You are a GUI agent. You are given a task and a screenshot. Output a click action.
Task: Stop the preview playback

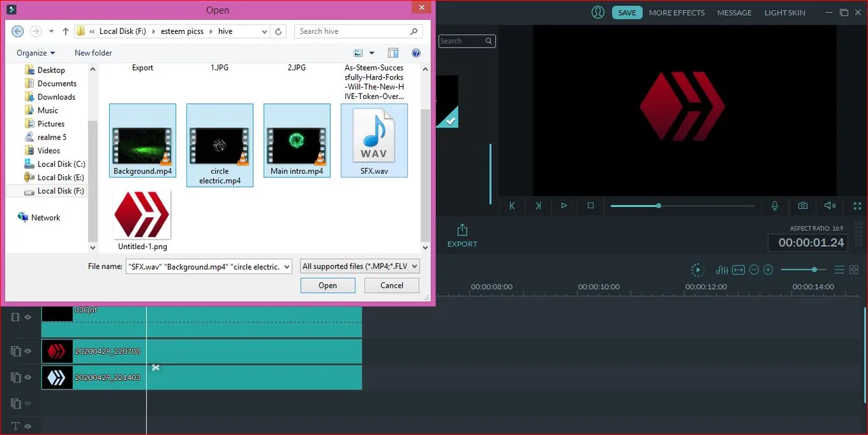591,206
